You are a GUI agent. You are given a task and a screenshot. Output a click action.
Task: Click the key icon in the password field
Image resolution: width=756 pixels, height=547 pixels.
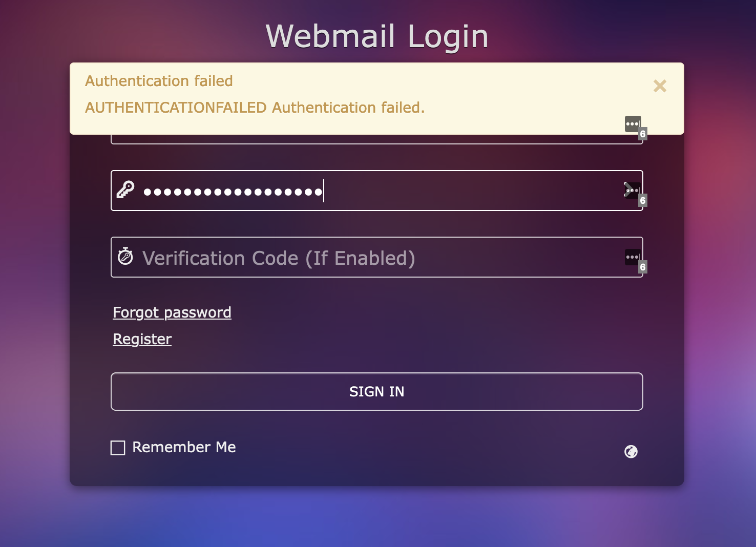125,191
